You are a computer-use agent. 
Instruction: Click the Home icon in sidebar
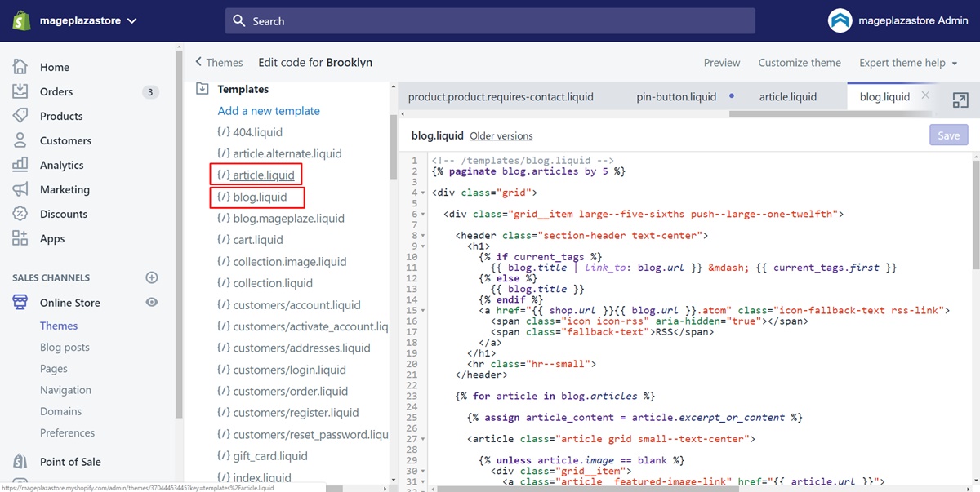pyautogui.click(x=20, y=67)
